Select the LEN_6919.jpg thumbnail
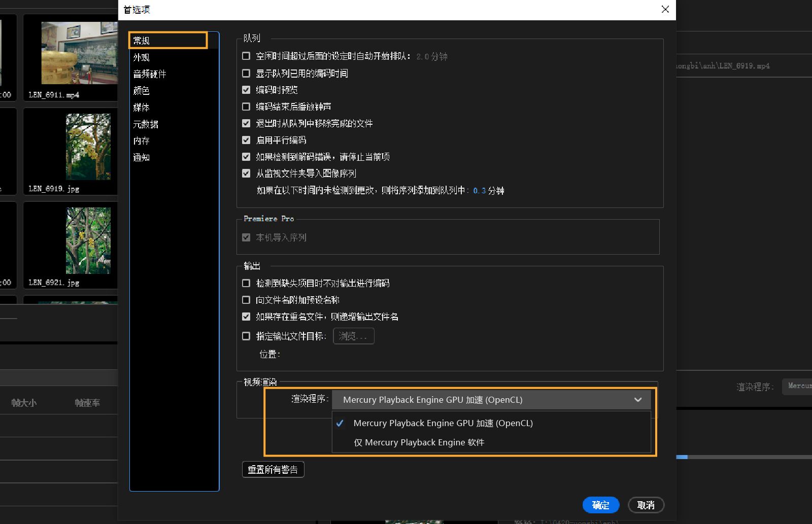812x524 pixels. [89, 147]
